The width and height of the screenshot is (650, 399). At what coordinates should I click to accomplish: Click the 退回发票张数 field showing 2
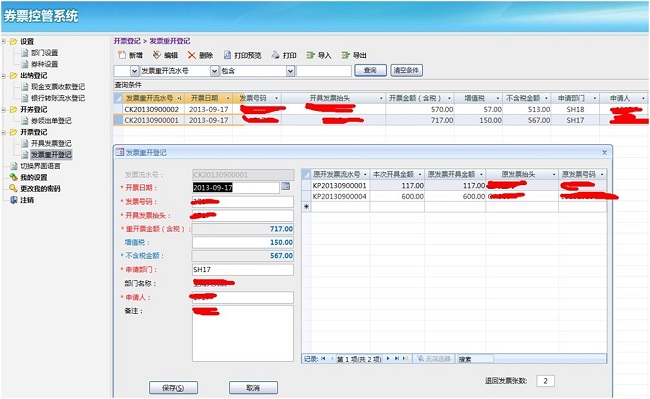[546, 381]
